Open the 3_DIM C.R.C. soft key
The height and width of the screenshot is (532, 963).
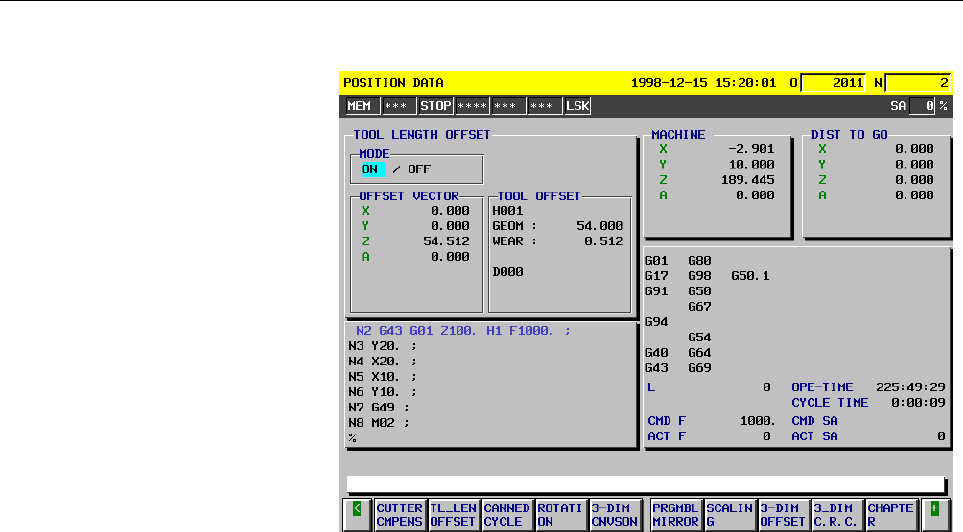(x=836, y=515)
